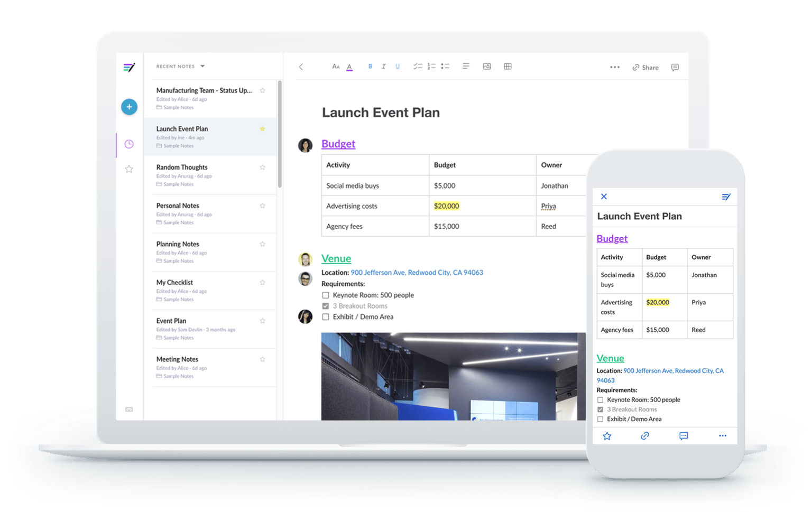Image resolution: width=812 pixels, height=512 pixels.
Task: Open Meeting Notes note
Action: click(x=210, y=367)
